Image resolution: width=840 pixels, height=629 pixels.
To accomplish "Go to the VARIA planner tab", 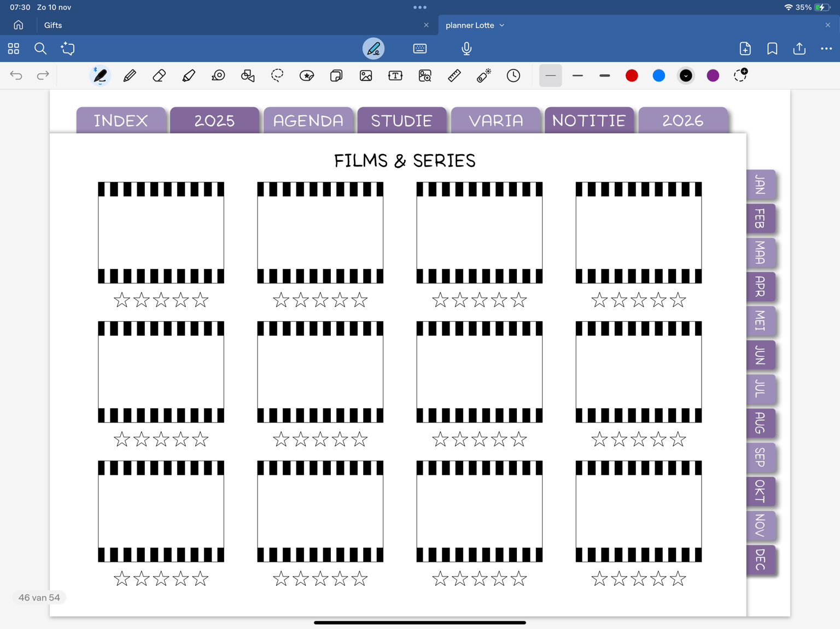I will pos(496,120).
